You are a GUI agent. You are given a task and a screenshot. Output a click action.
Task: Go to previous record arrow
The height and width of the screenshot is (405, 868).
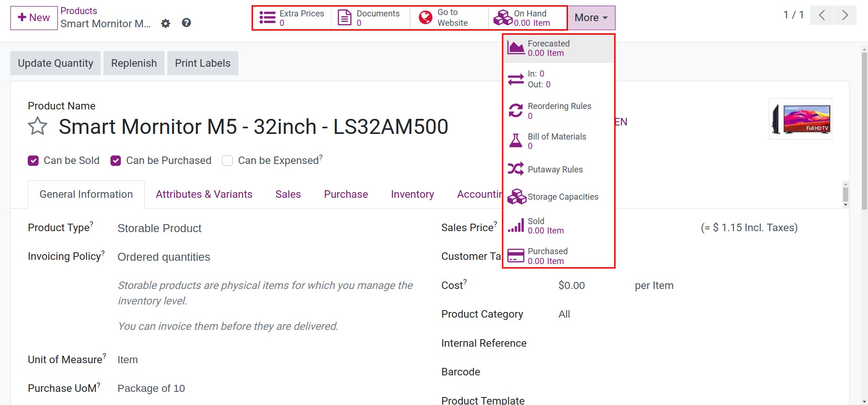tap(822, 15)
